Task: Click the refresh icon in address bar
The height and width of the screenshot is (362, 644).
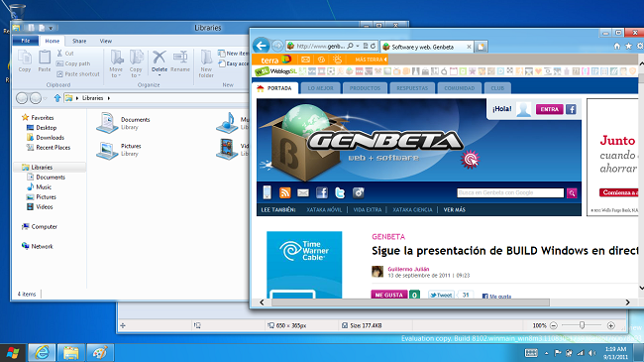Action: click(373, 46)
